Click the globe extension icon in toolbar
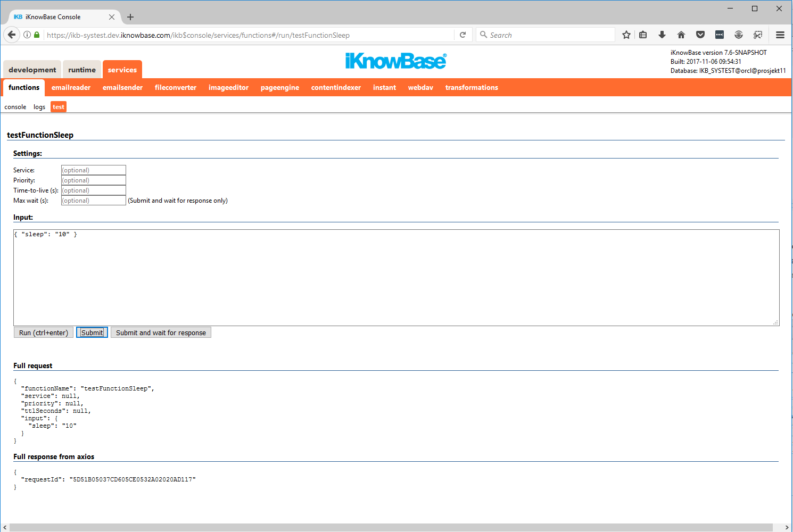Viewport: 793px width, 532px height. pyautogui.click(x=739, y=35)
